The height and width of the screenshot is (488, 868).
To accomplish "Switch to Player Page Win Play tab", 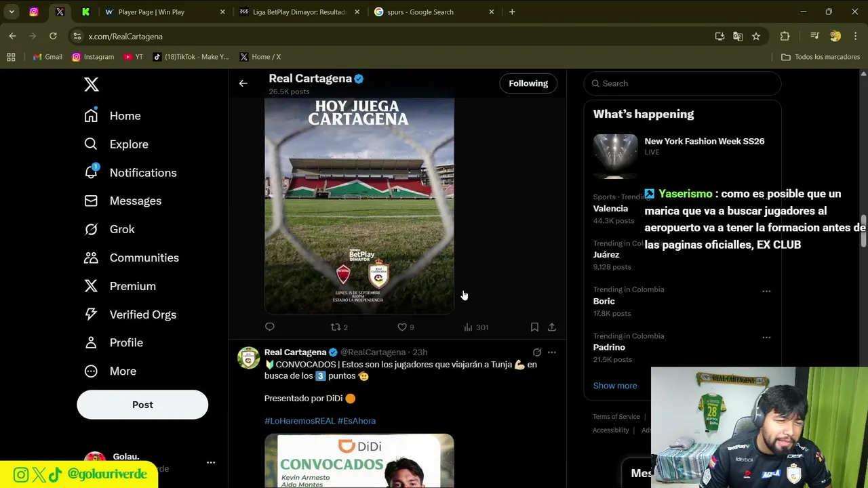I will pyautogui.click(x=165, y=12).
